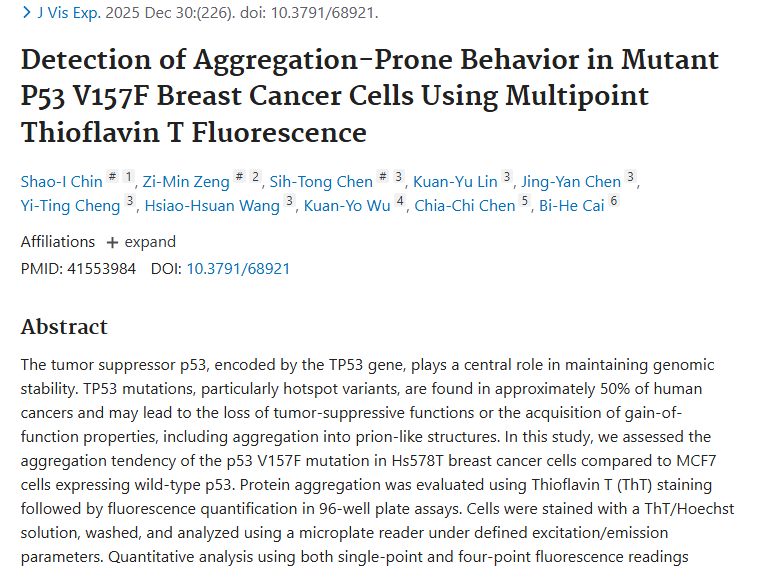
Task: Click affiliation superscript 6 after Bi-He Cai
Action: click(614, 203)
